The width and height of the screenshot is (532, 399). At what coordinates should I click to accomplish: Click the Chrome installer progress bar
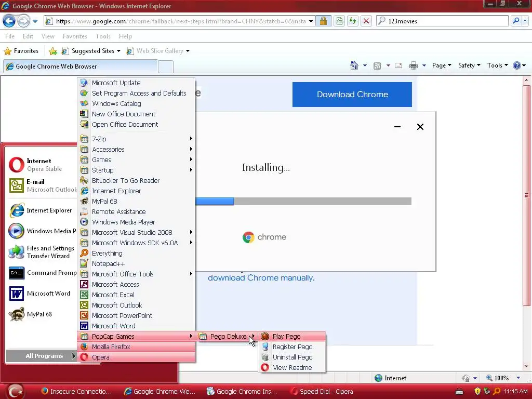coord(303,201)
